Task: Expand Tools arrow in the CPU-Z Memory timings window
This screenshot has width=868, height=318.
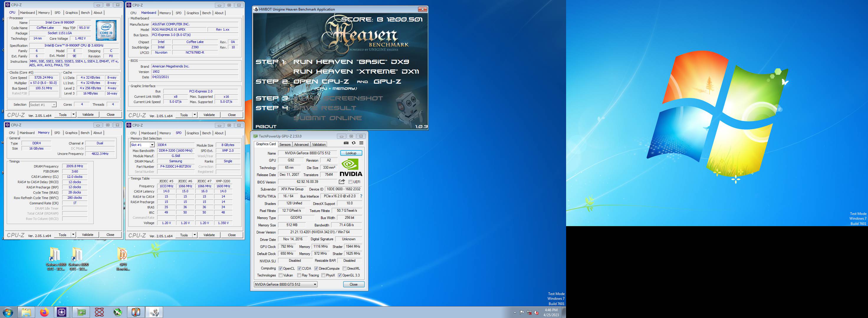Action: coord(73,235)
